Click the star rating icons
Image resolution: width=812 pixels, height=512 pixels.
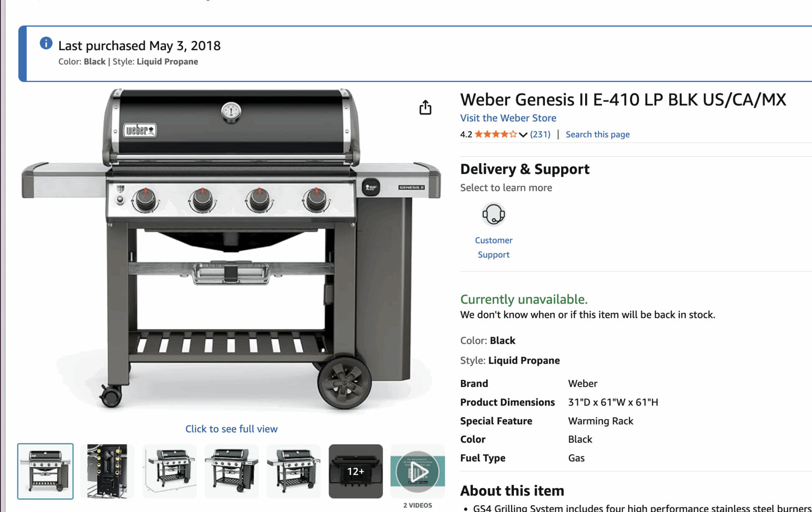point(496,134)
